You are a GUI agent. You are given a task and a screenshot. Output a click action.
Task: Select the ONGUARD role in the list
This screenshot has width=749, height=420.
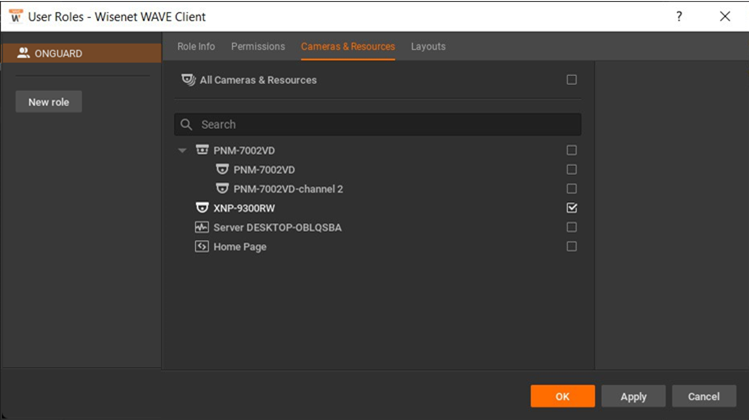[82, 53]
